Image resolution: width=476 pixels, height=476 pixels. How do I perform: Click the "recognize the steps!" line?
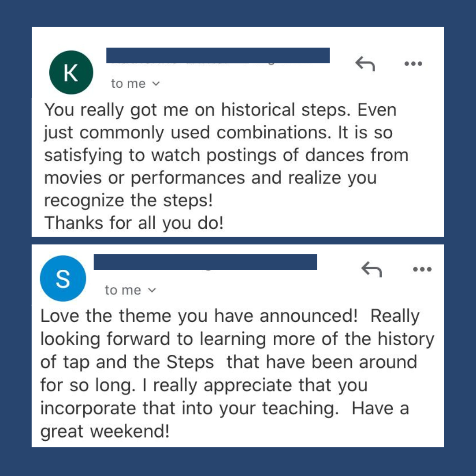click(x=128, y=201)
